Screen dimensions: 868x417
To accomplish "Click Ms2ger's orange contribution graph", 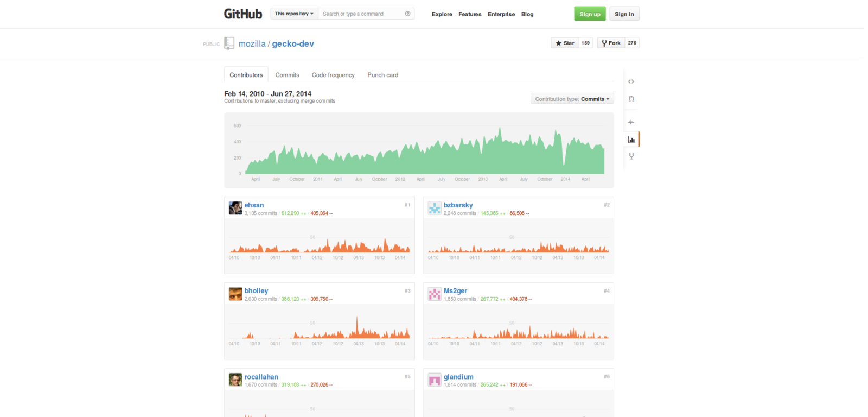I will point(518,332).
